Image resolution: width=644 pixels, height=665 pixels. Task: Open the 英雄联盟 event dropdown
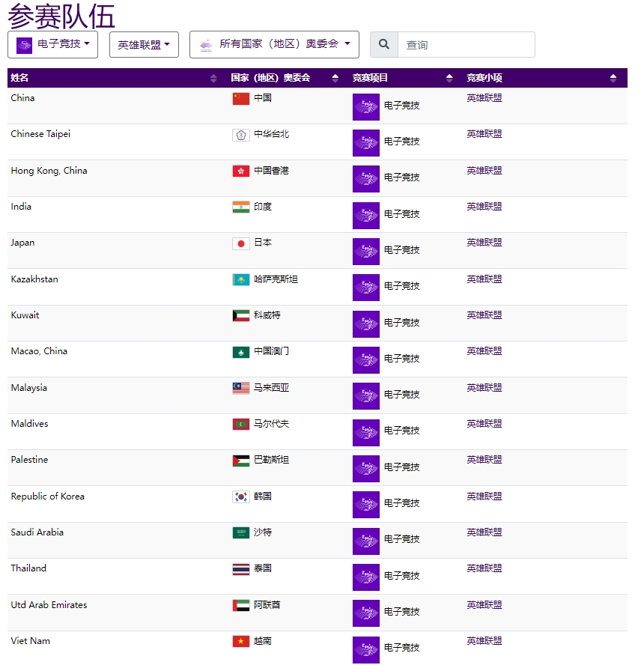click(144, 44)
